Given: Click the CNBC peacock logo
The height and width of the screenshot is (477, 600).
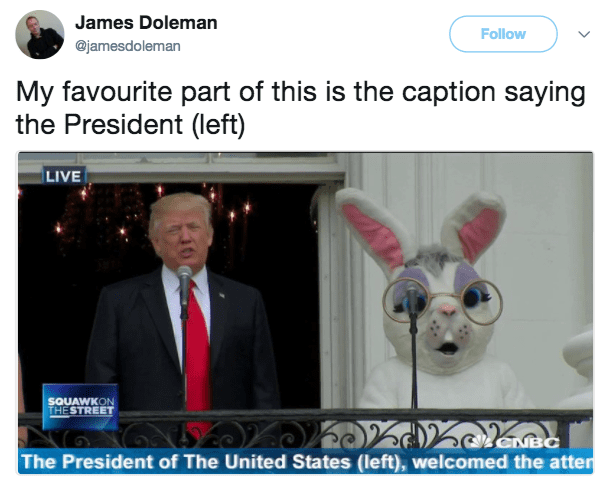Looking at the screenshot, I should (515, 442).
